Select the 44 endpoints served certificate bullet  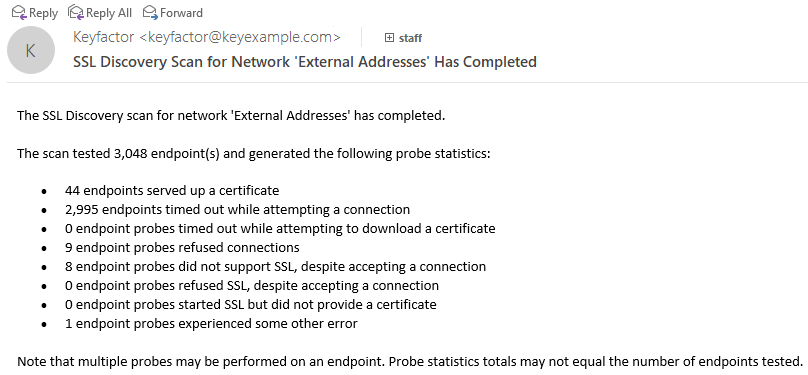click(x=172, y=191)
